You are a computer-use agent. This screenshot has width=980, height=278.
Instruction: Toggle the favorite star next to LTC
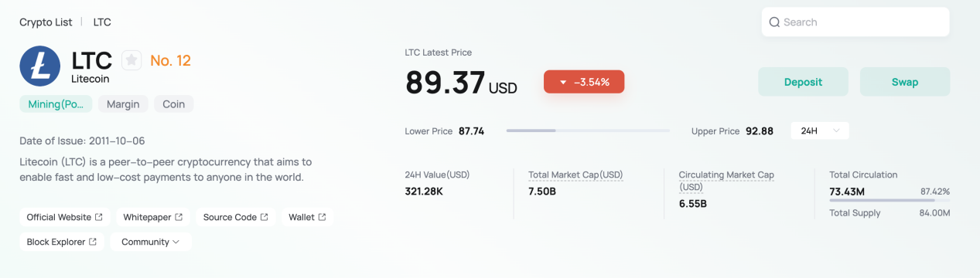tap(131, 59)
